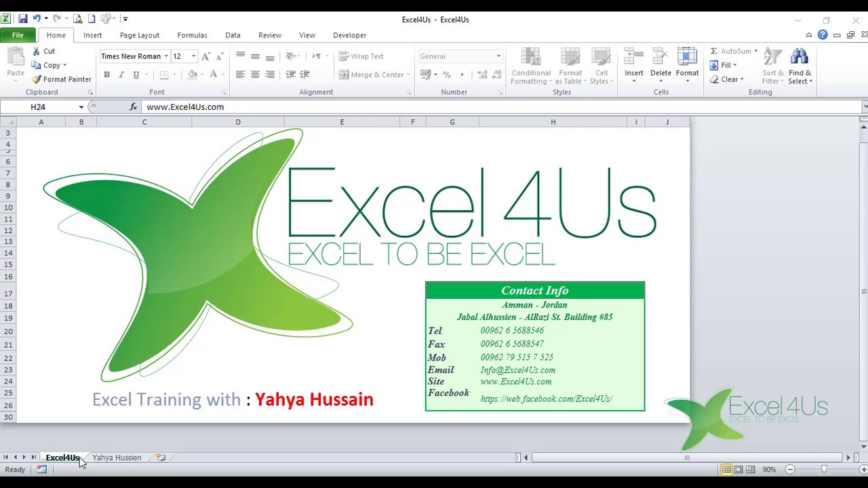This screenshot has width=868, height=488.
Task: Toggle Wrap Text
Action: tap(361, 56)
